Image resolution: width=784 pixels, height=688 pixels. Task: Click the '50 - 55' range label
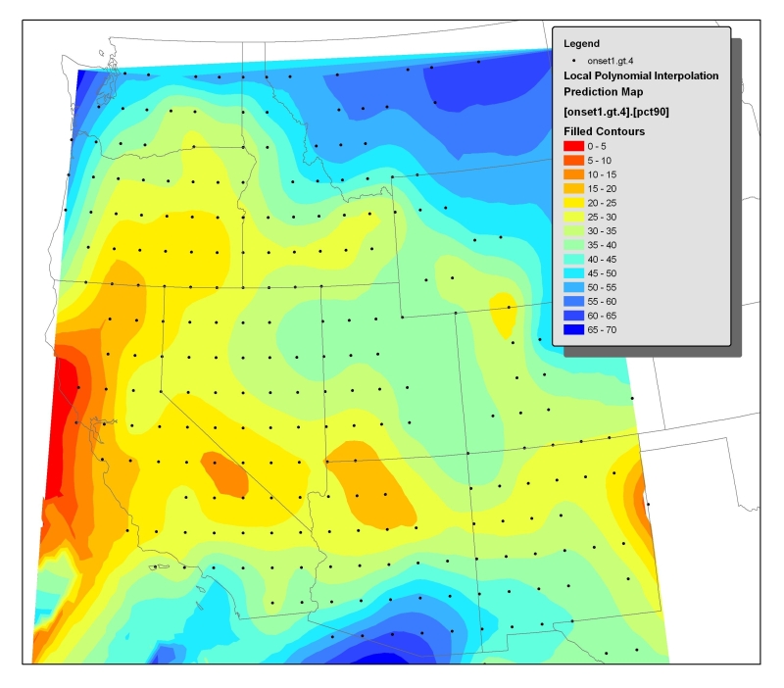tap(602, 287)
